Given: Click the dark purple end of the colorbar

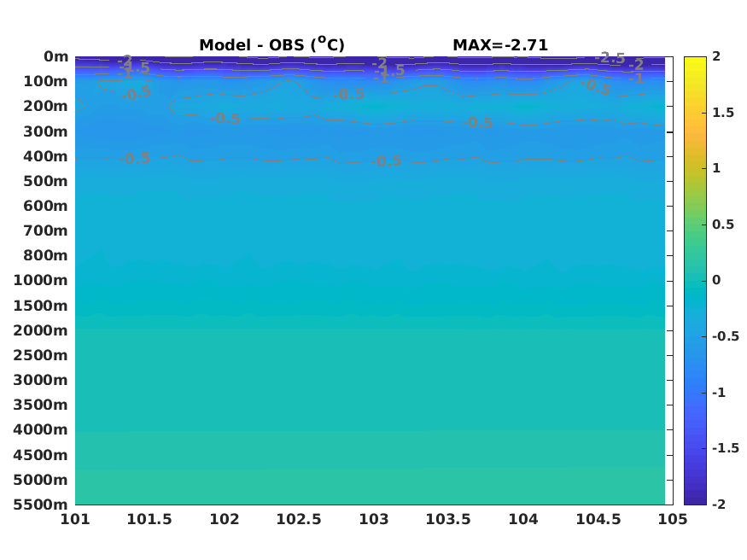Looking at the screenshot, I should 695,500.
